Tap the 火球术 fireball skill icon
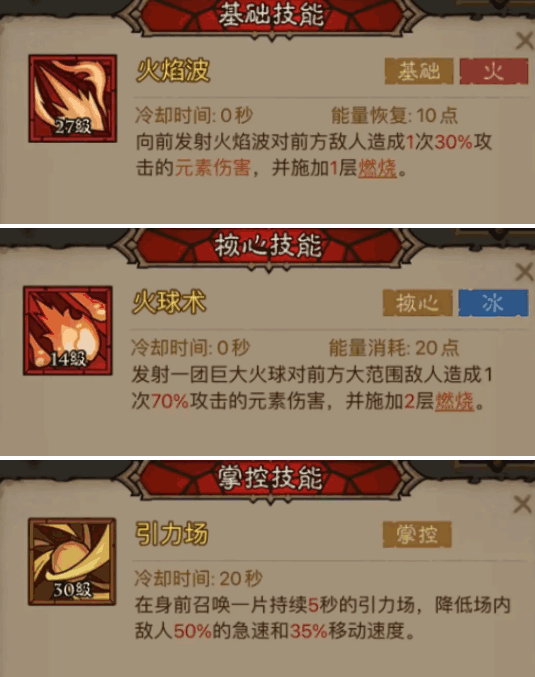Screen dimensions: 535x677 click(68, 330)
